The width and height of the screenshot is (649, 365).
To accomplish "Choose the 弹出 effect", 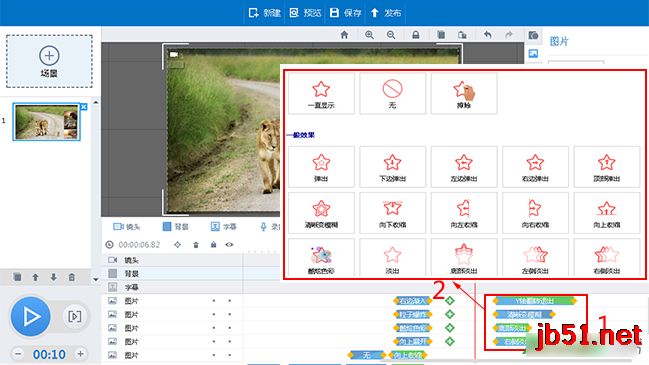I will tap(321, 167).
